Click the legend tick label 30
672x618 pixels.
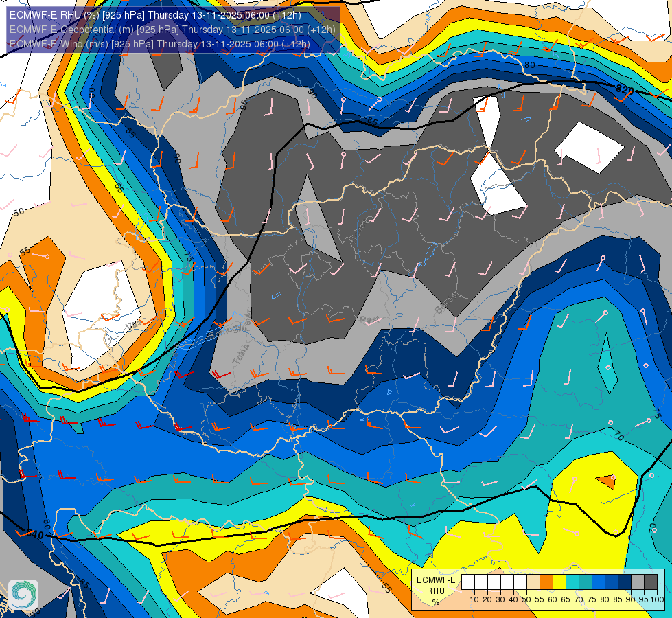pos(500,599)
